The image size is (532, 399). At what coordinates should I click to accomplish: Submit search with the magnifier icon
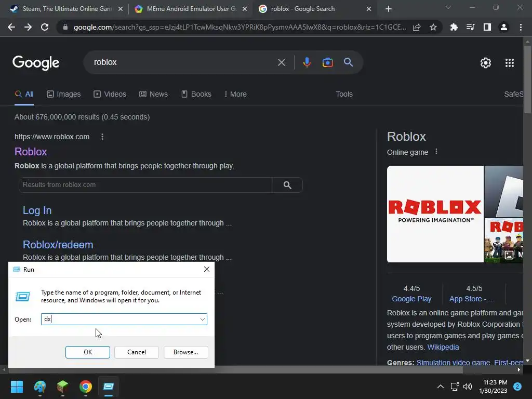(348, 62)
